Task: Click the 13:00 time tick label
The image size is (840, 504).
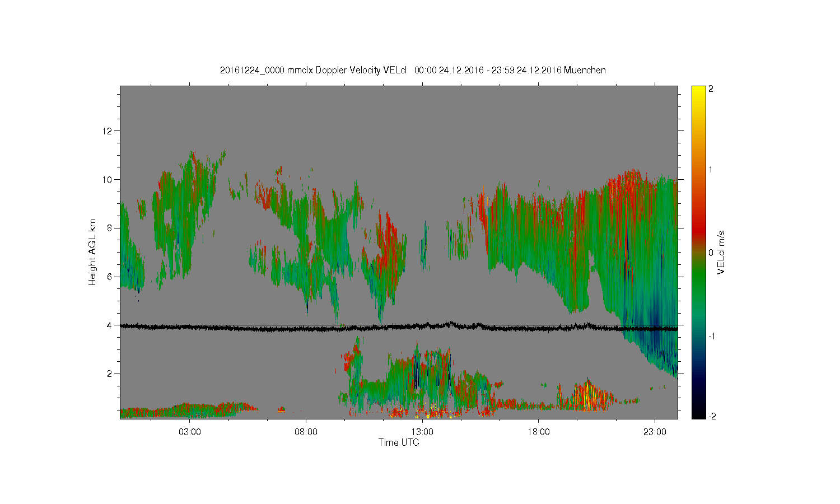Action: click(x=422, y=432)
